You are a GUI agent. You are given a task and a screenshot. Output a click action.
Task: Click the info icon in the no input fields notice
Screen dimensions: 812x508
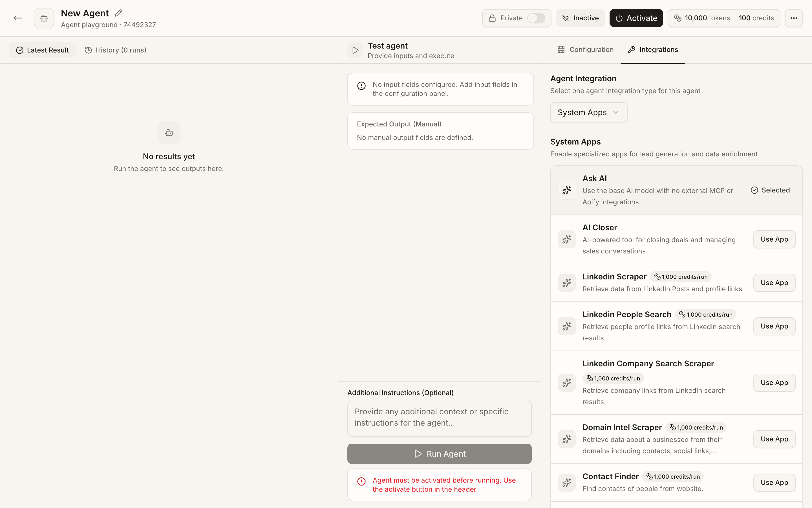[x=361, y=86]
